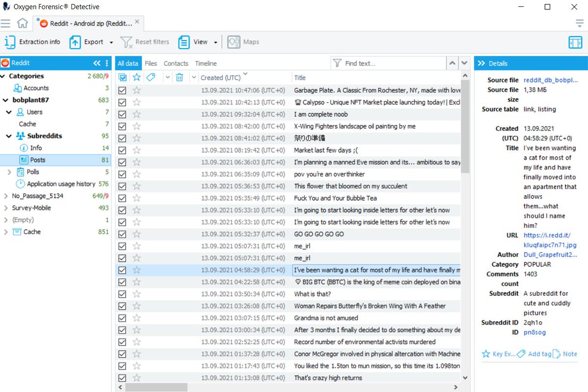The image size is (588, 392).
Task: Collapse the Users node
Action: [x=9, y=112]
